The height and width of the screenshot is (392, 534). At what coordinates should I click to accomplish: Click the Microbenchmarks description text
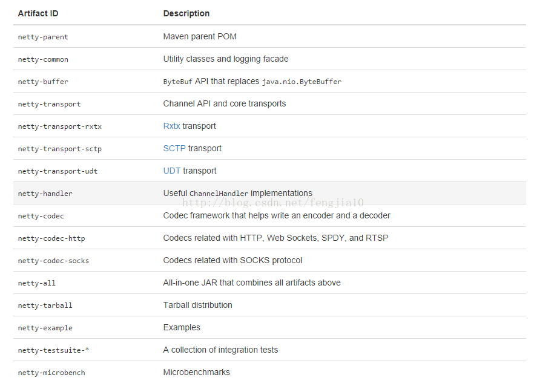(197, 372)
